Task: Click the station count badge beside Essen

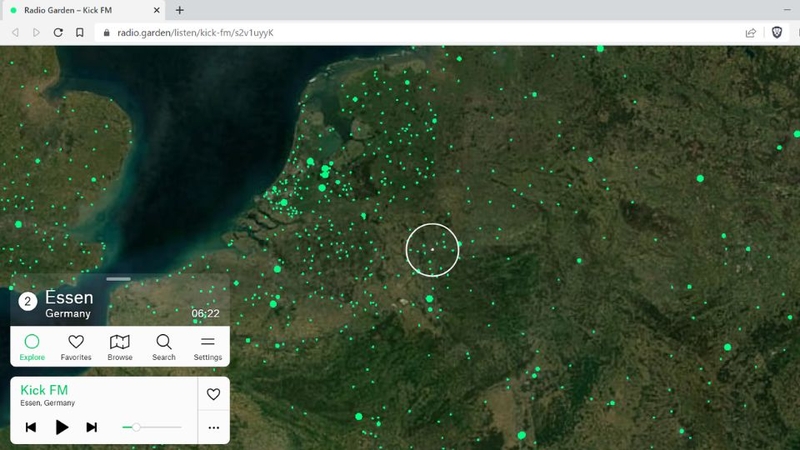Action: pyautogui.click(x=28, y=301)
